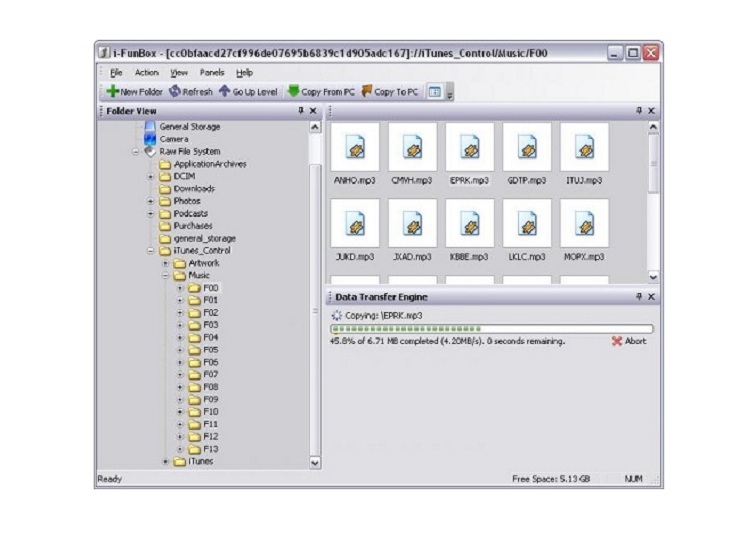Pin the Folder View panel
This screenshot has width=755, height=538.
coord(300,111)
